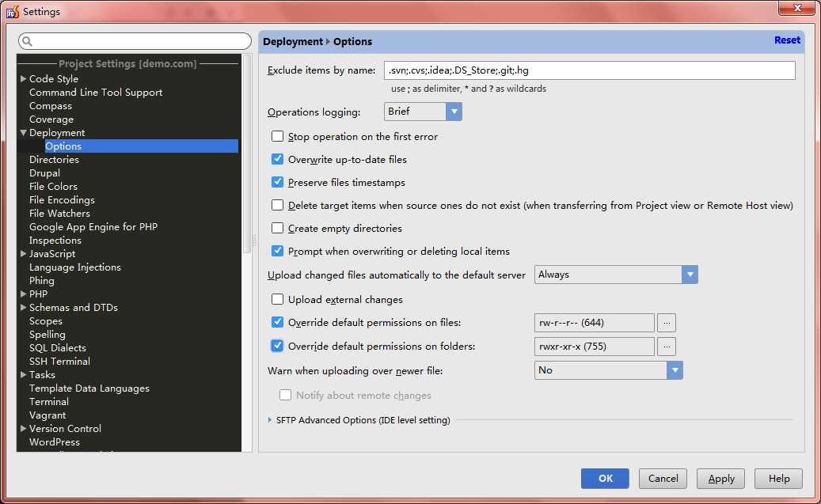Click the search magnifier icon in the settings filter
This screenshot has height=504, width=821.
tap(27, 41)
